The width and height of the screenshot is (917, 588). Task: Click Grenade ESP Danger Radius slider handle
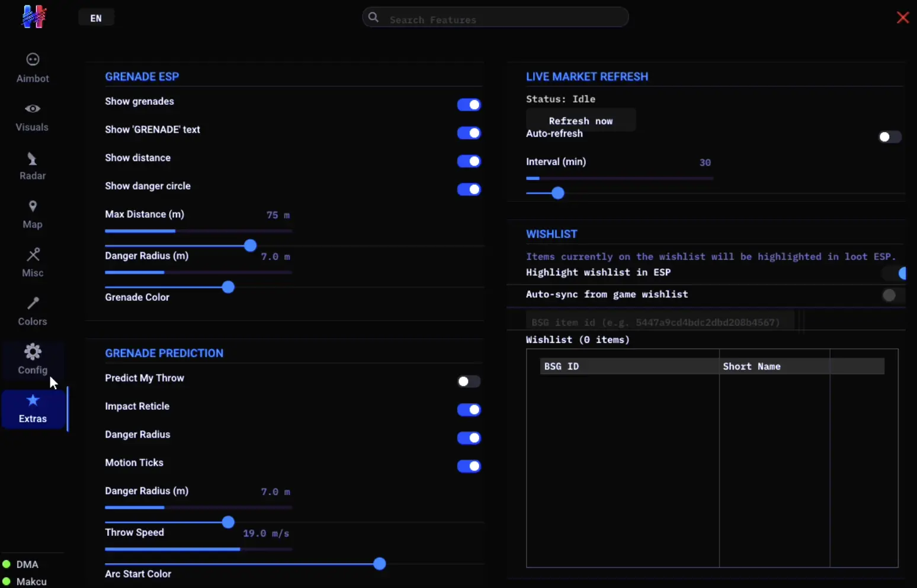pyautogui.click(x=228, y=287)
